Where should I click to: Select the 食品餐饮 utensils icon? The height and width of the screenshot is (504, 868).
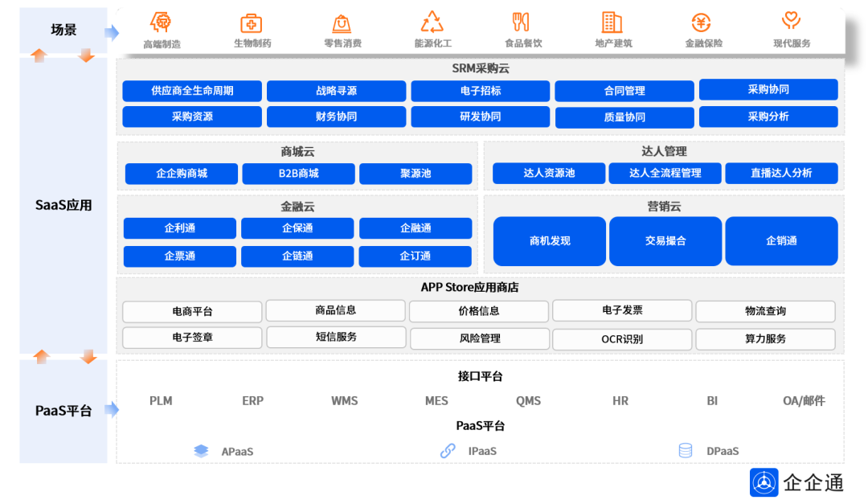coord(522,23)
